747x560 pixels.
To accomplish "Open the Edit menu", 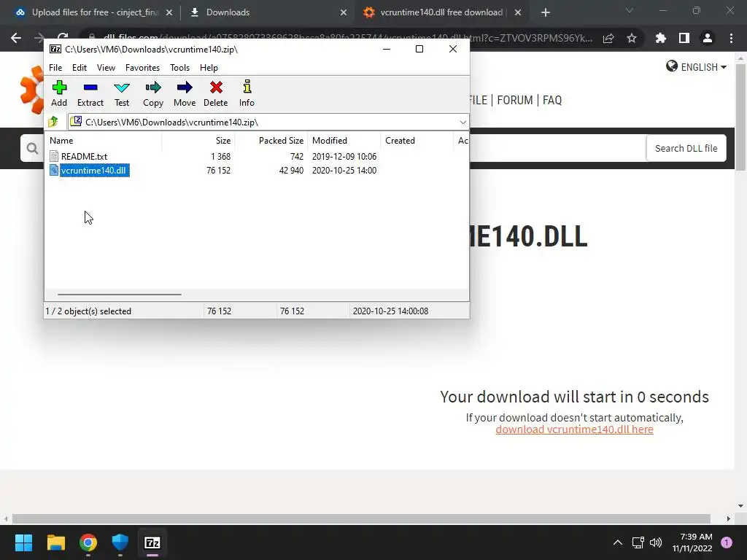I will (x=79, y=68).
